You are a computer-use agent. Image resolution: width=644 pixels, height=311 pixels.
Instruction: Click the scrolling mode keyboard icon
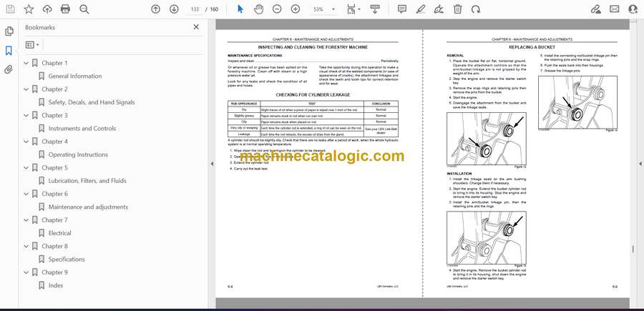point(374,9)
